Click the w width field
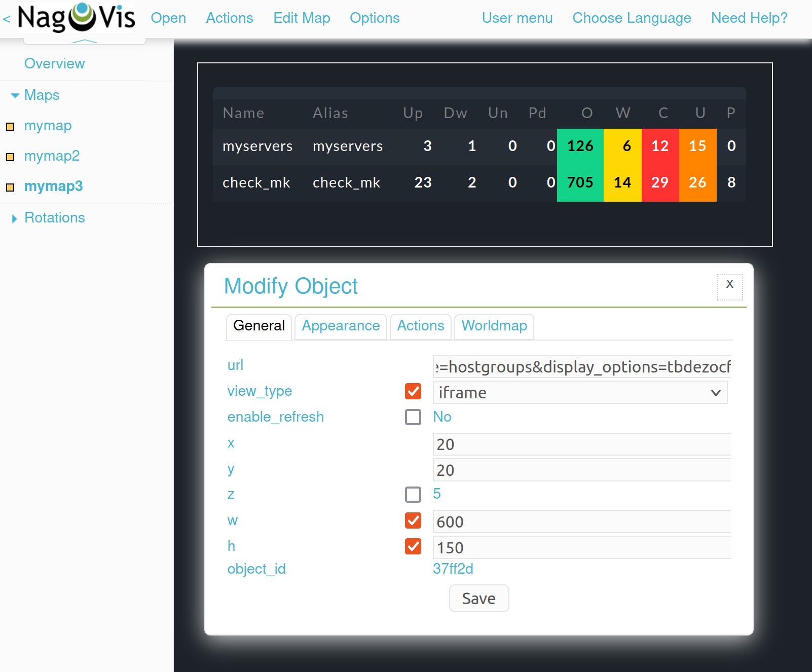 [582, 522]
